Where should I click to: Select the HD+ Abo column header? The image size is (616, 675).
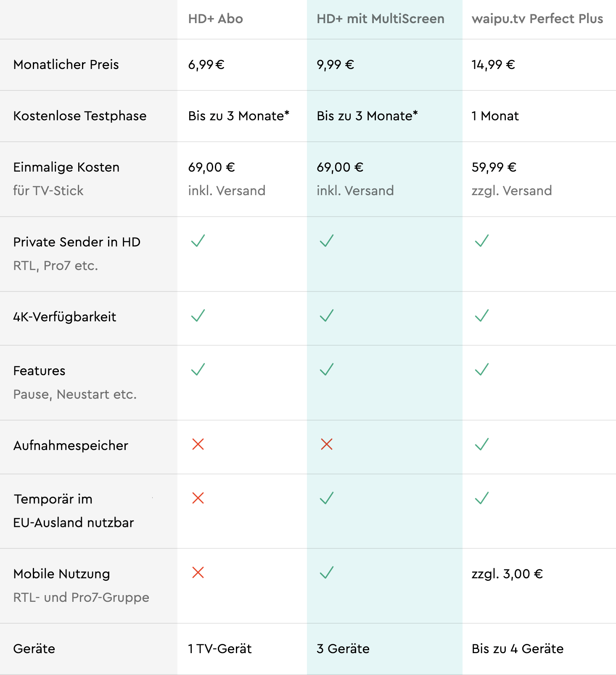click(215, 19)
